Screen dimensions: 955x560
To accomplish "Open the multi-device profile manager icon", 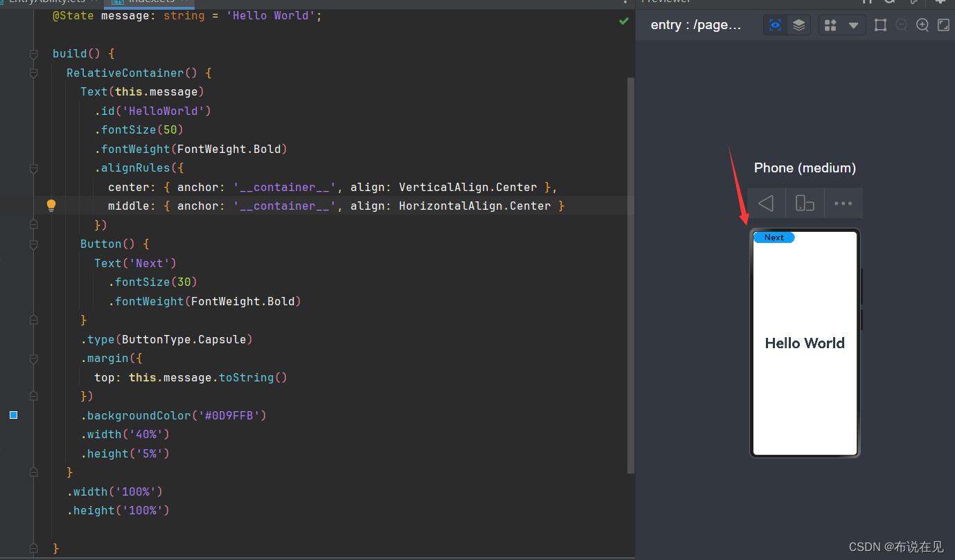I will [830, 25].
